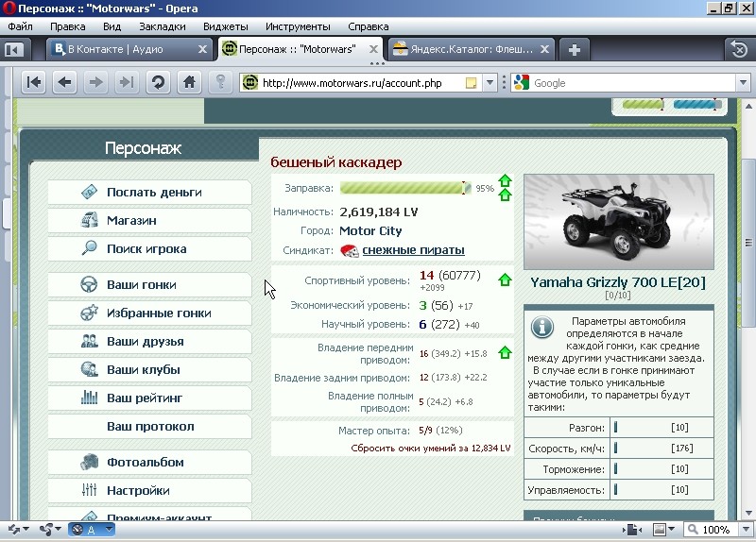Open Ваши гонки section
The image size is (756, 542).
click(150, 285)
